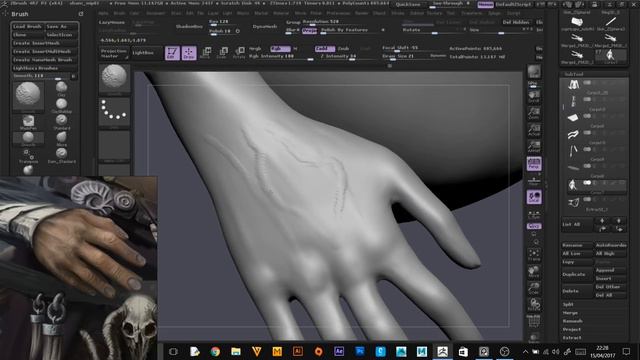Select the MaskPen brush icon

[28, 121]
